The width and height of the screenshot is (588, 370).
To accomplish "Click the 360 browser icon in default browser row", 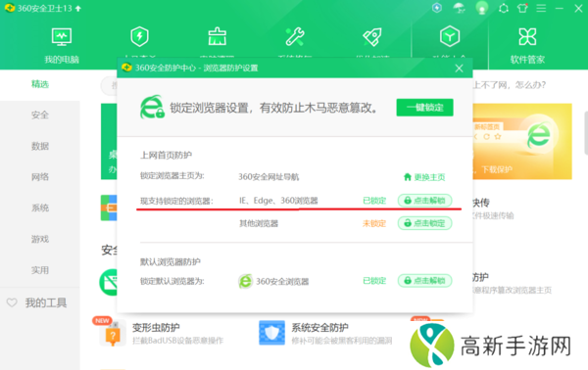I will click(245, 281).
